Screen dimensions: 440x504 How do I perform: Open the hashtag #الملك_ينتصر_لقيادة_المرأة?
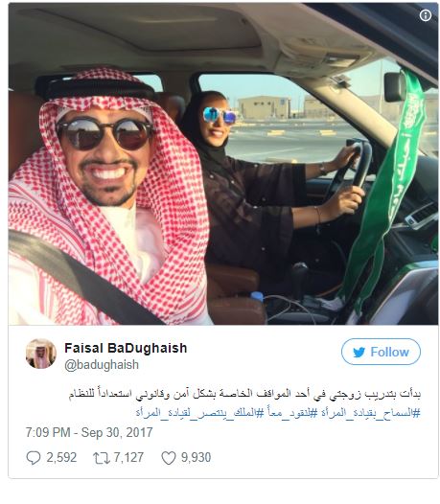click(x=198, y=413)
